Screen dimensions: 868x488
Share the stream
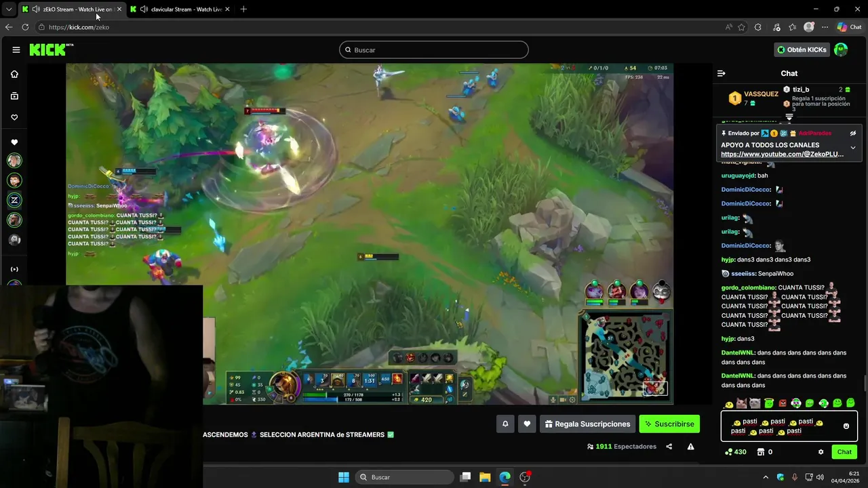point(669,447)
